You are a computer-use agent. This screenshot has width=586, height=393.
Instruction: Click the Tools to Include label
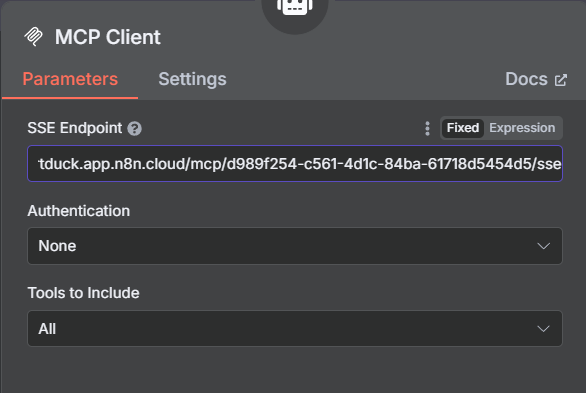pos(83,293)
